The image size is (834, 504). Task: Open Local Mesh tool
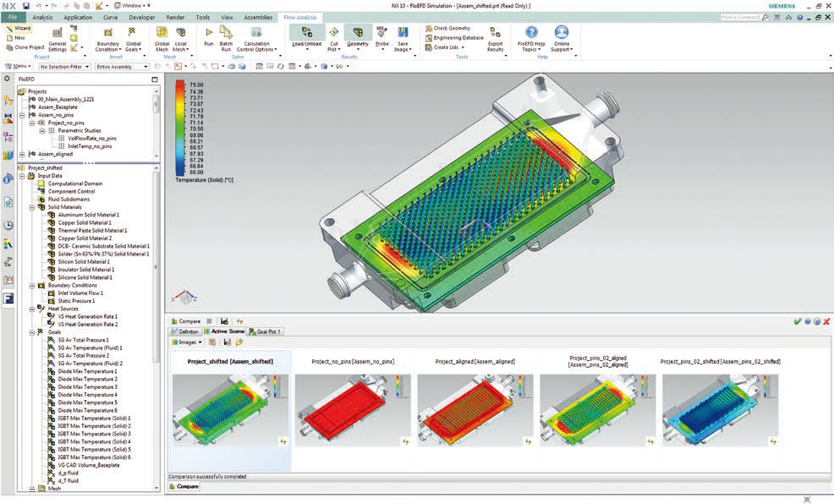tap(181, 40)
